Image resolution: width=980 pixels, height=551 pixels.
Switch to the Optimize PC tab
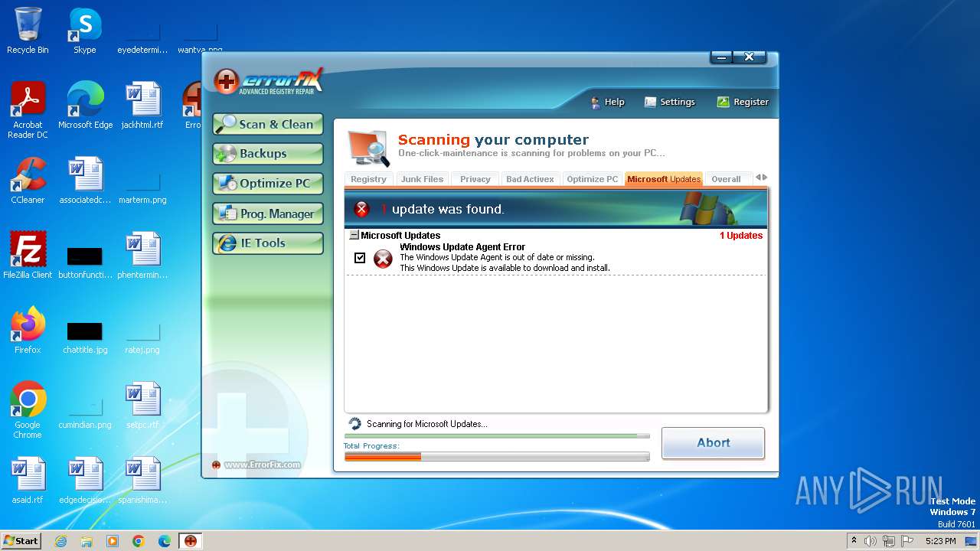(592, 179)
